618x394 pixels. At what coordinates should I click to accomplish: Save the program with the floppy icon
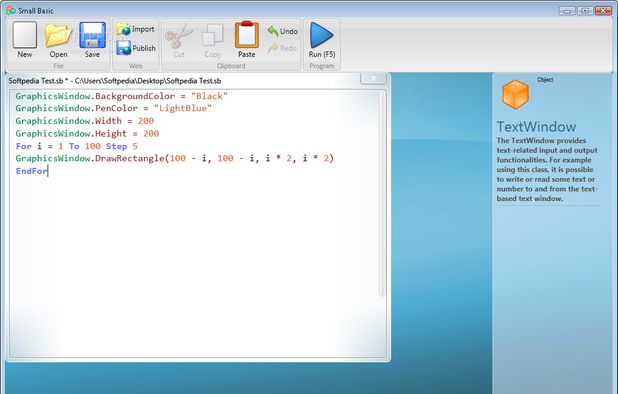(x=92, y=40)
